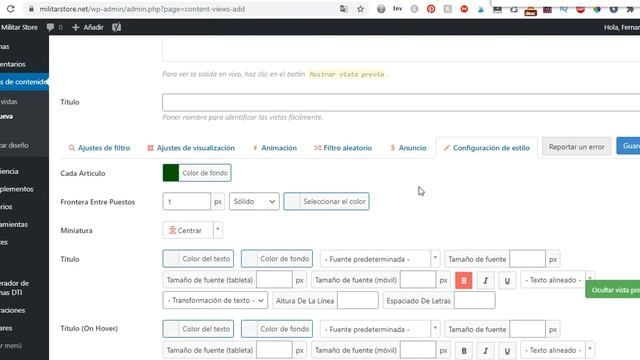Open Título (On Hover) Texto alineado dropdown
640x360 pixels.
click(557, 350)
